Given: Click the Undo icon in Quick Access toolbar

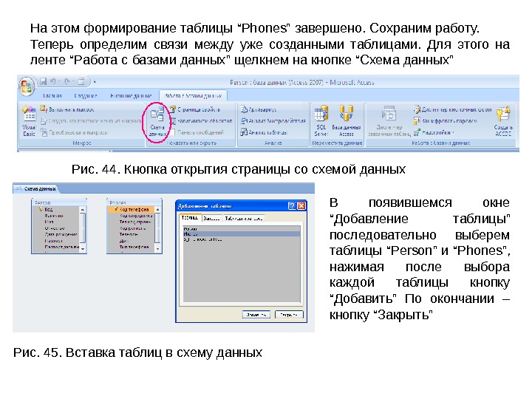Looking at the screenshot, I should point(53,82).
